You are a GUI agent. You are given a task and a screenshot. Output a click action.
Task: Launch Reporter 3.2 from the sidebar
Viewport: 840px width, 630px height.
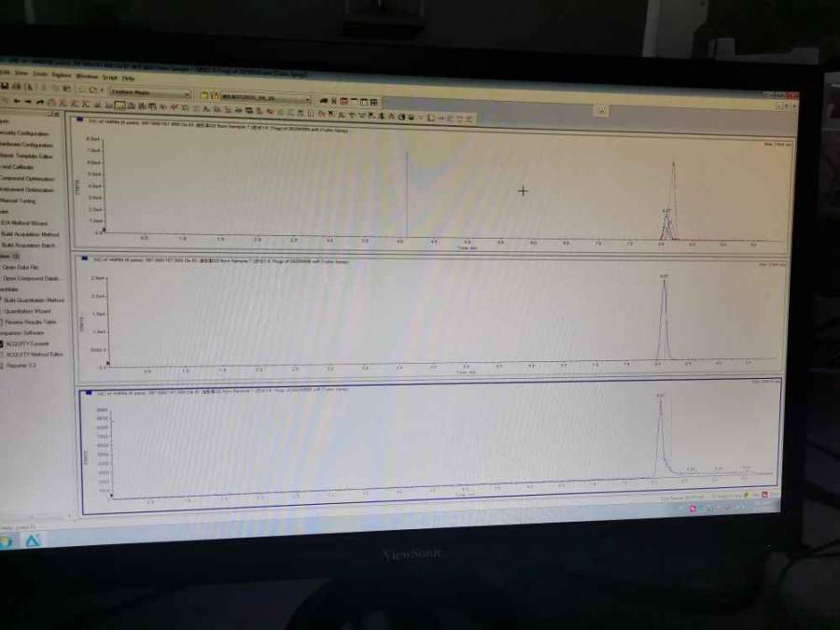(x=21, y=365)
